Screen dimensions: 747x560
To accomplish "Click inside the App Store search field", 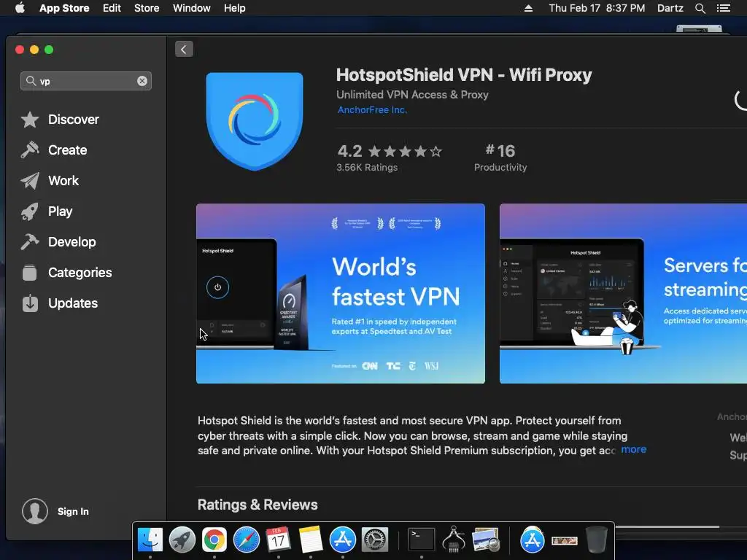I will tap(86, 81).
